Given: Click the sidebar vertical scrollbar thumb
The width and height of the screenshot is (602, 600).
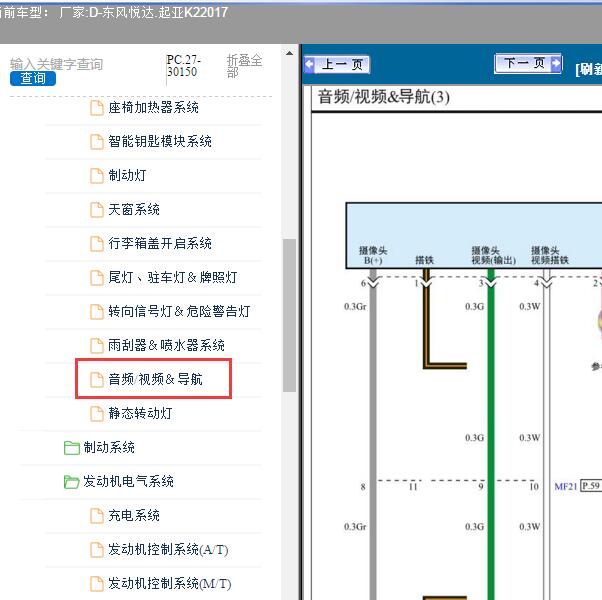Looking at the screenshot, I should pos(289,316).
